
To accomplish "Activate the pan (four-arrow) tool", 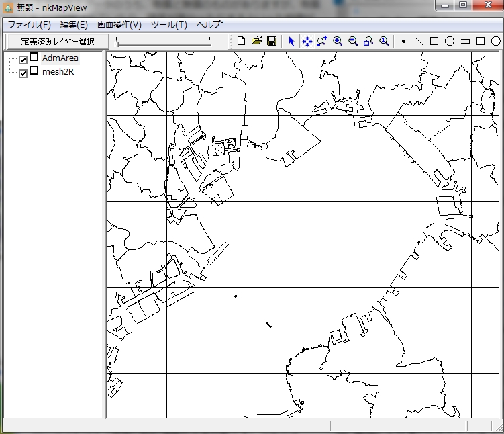I will tap(307, 41).
